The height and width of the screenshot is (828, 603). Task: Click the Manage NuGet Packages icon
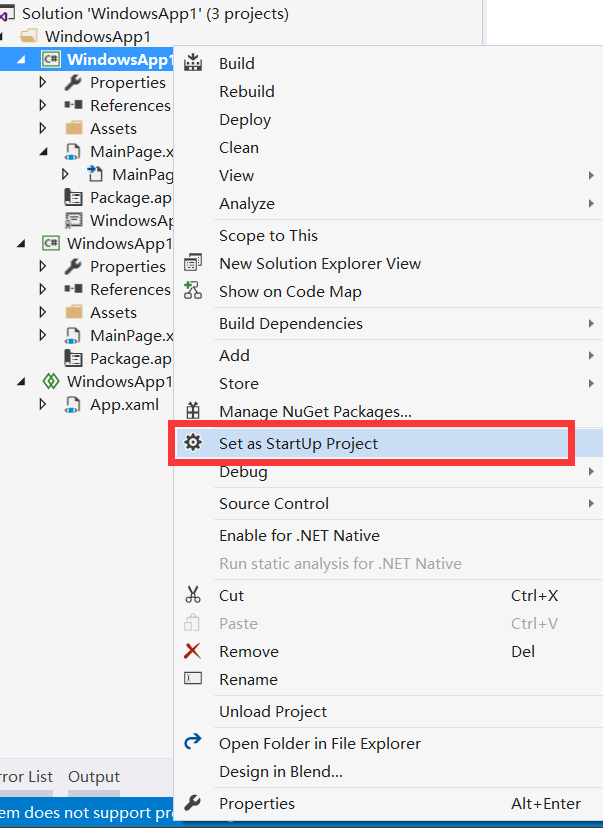pos(193,411)
